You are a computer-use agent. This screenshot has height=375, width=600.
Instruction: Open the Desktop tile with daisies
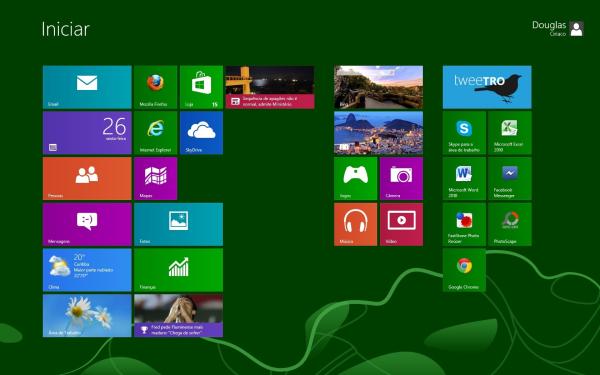click(x=87, y=316)
